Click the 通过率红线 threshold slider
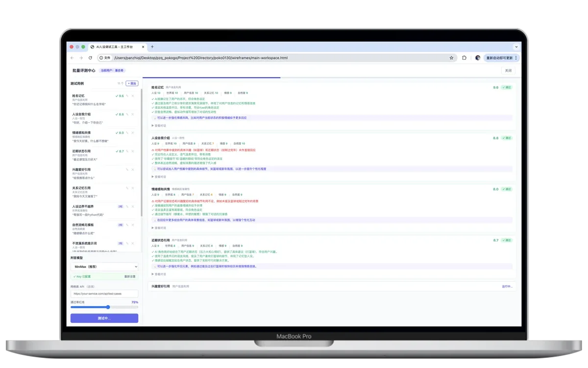 [104, 307]
